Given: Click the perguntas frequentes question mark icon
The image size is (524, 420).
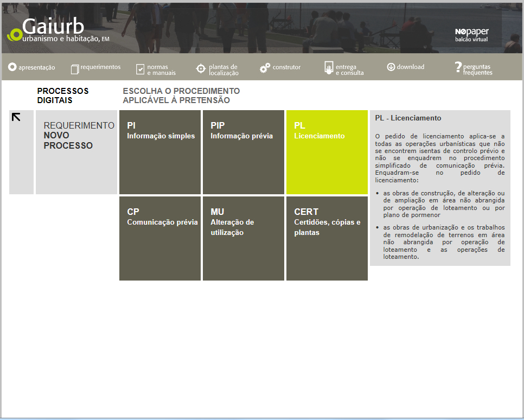Looking at the screenshot, I should [x=458, y=67].
